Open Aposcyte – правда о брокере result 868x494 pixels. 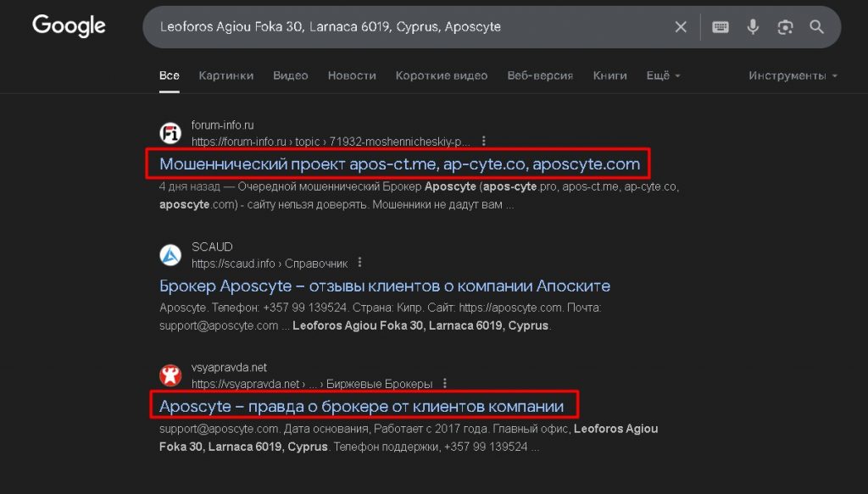(361, 406)
